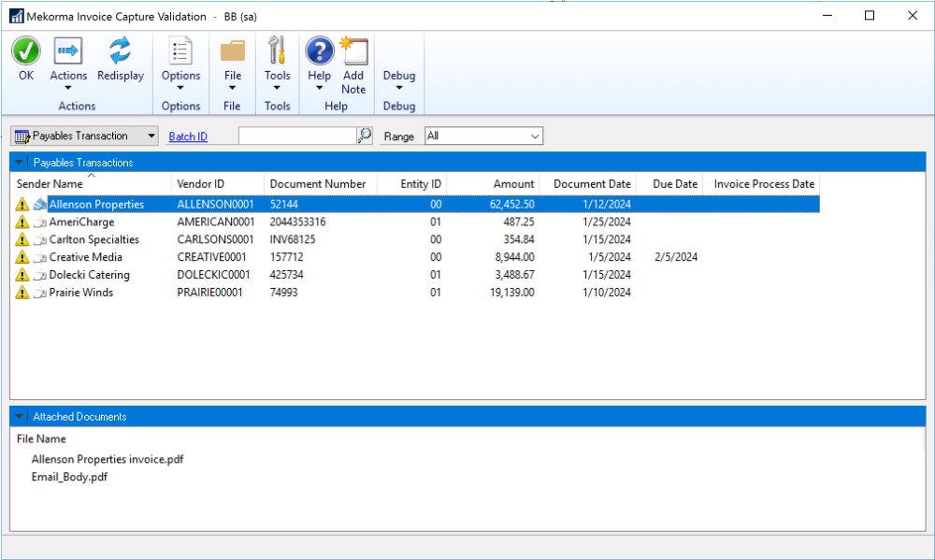This screenshot has width=935, height=560.
Task: Click the Batch ID link
Action: coord(188,136)
